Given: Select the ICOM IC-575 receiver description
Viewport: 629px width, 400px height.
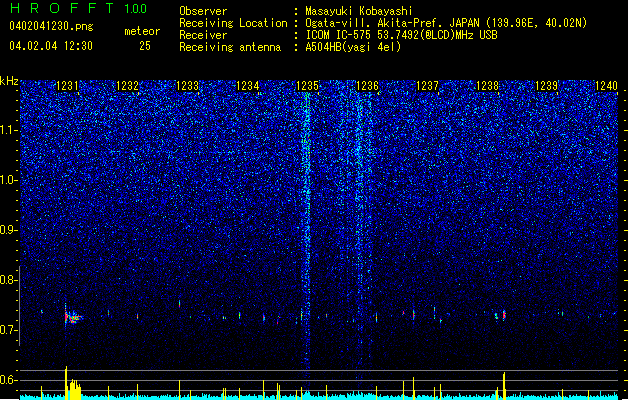Looking at the screenshot, I should 401,35.
